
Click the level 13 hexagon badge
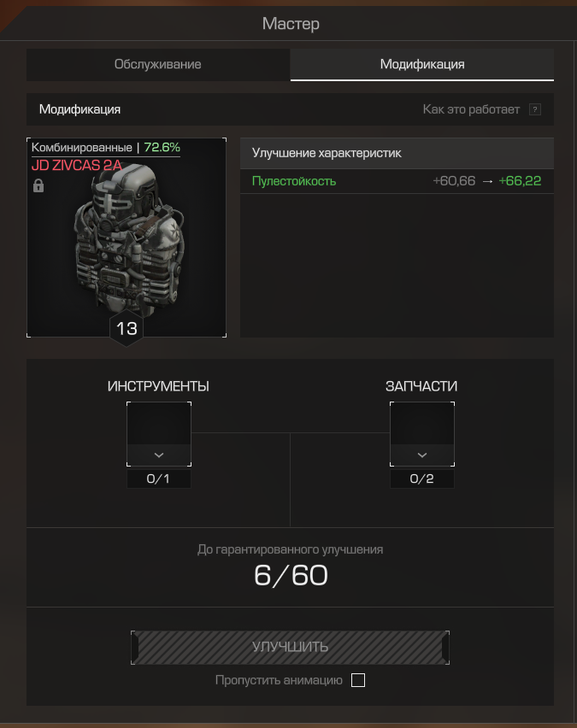pyautogui.click(x=127, y=329)
